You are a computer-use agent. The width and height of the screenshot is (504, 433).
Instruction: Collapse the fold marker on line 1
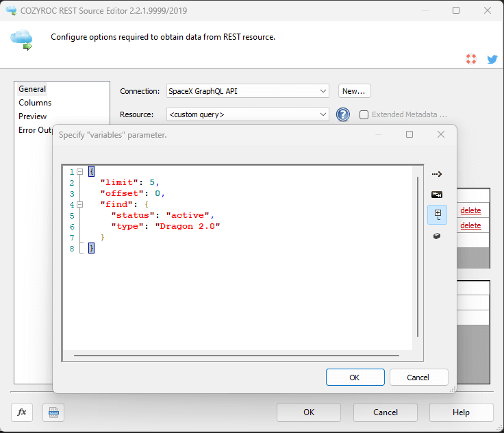(80, 171)
